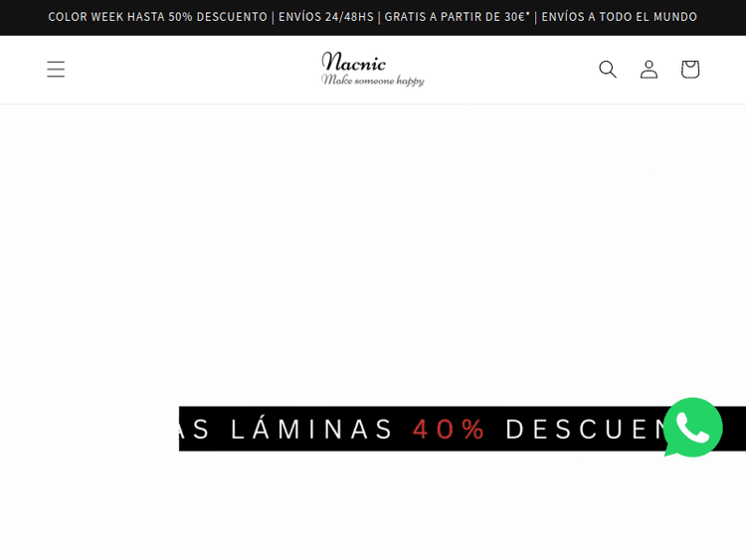Screen dimensions: 746x560
Task: Click 'ENVÍOS 24/48HS' in announcement bar
Action: 326,17
